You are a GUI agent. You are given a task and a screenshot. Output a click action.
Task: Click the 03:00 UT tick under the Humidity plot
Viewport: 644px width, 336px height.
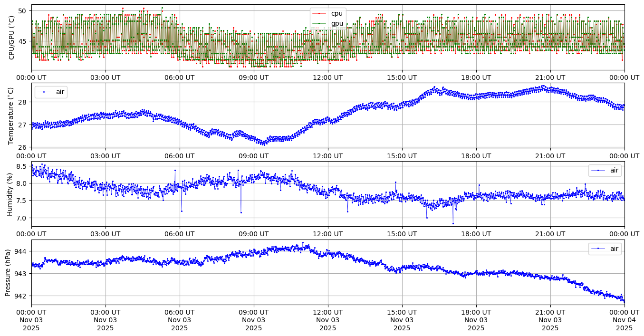105,234
